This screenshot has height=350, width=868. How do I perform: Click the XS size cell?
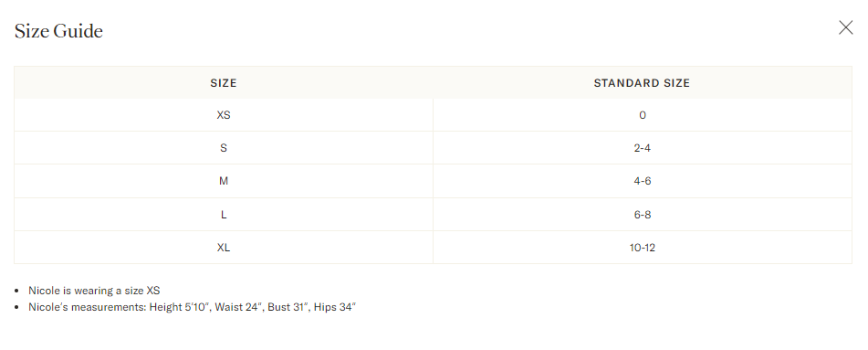(224, 115)
